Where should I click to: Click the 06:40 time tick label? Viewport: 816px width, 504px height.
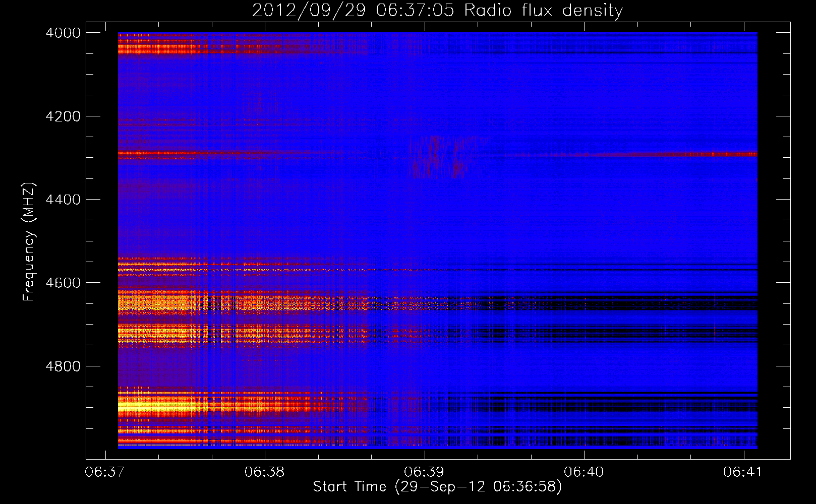click(584, 472)
